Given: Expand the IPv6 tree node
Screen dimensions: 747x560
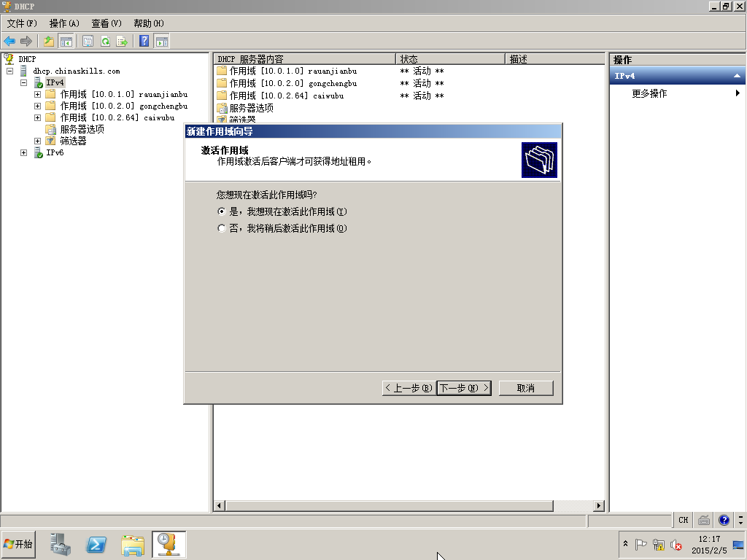Looking at the screenshot, I should (x=24, y=153).
